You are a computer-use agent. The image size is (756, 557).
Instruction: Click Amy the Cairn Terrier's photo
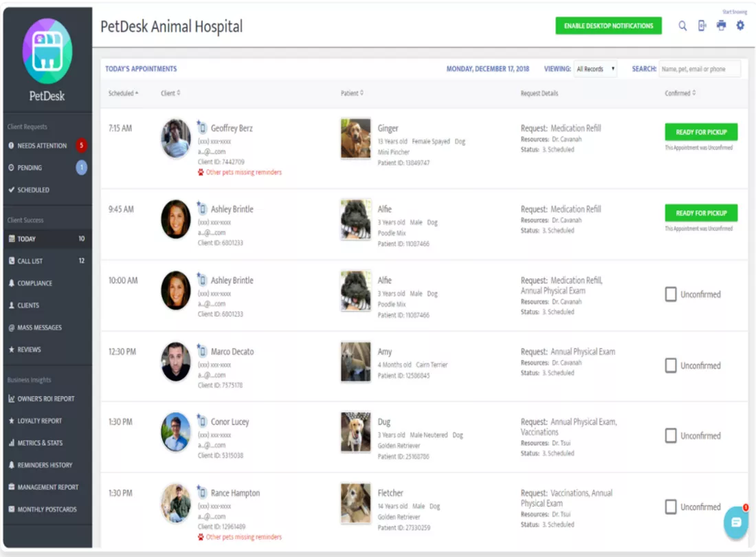pos(356,362)
